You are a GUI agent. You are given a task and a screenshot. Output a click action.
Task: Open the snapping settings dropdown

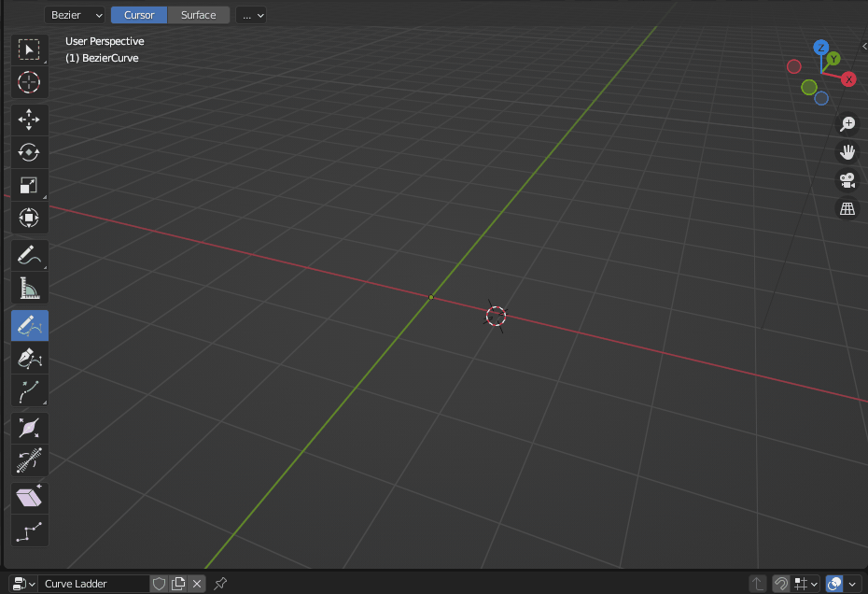tap(806, 584)
